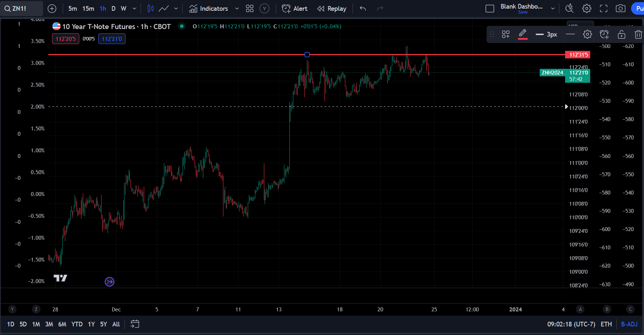
Task: Open drawing templates icon in floating toolbar
Action: [x=506, y=34]
